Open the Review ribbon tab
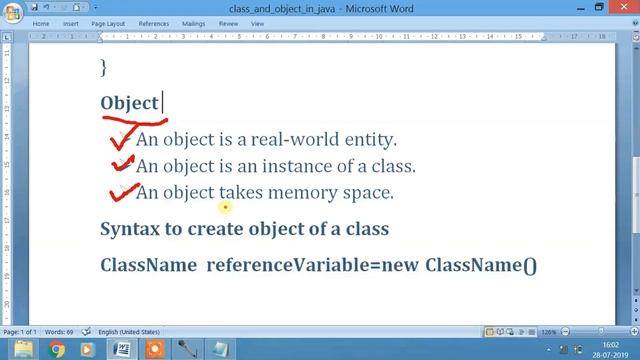Image resolution: width=640 pixels, height=360 pixels. point(228,24)
